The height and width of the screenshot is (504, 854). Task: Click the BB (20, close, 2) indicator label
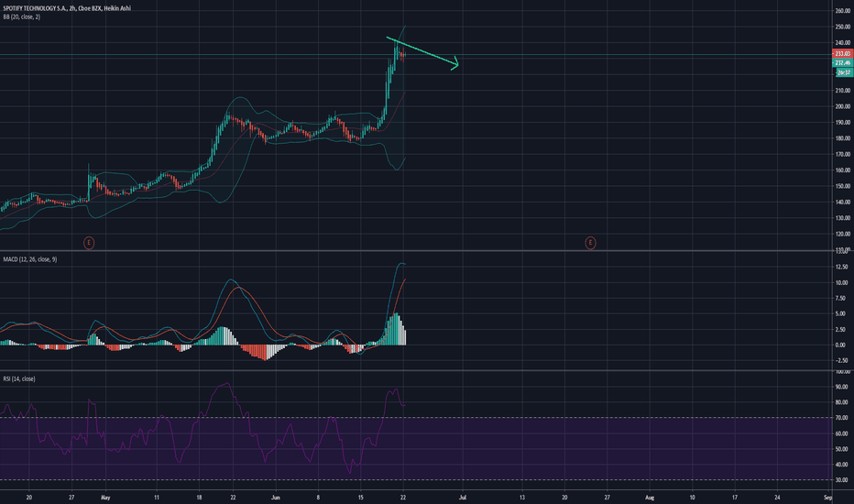click(21, 16)
